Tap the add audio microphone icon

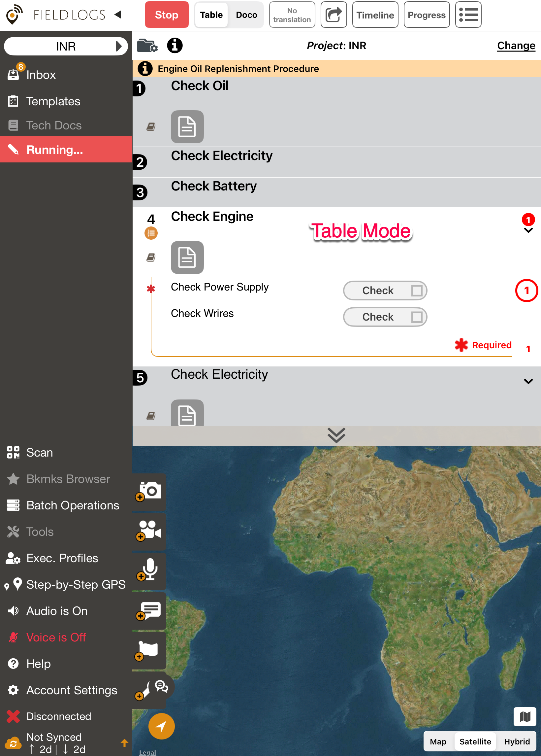coord(149,570)
